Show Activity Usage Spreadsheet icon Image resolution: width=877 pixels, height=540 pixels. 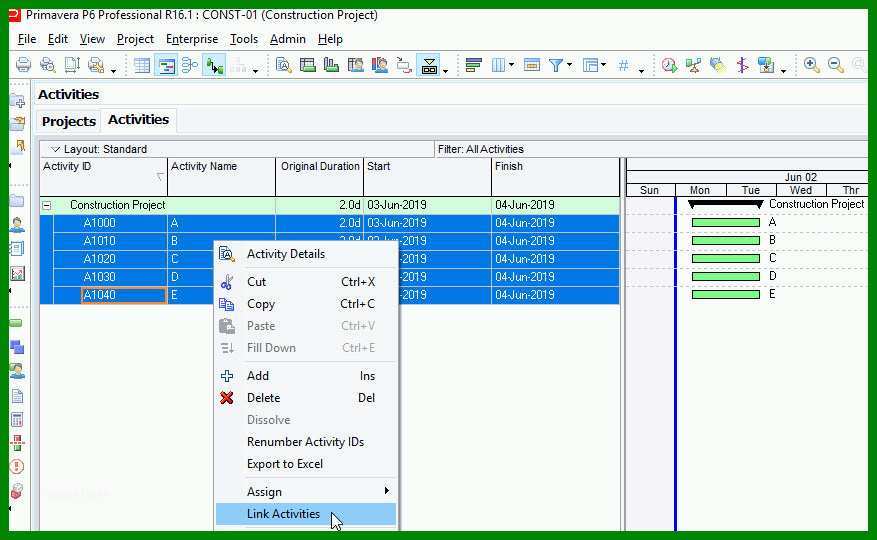click(x=308, y=65)
